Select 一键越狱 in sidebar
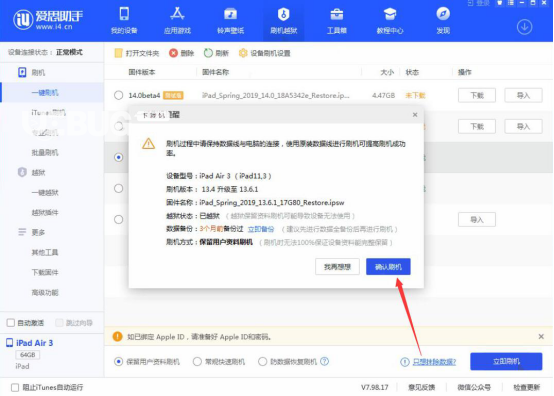This screenshot has width=554, height=396. coord(45,193)
